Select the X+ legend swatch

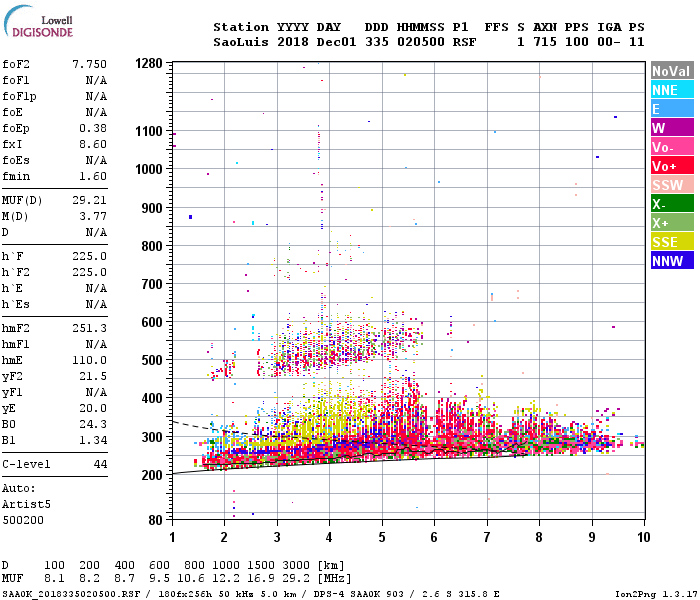(x=672, y=223)
